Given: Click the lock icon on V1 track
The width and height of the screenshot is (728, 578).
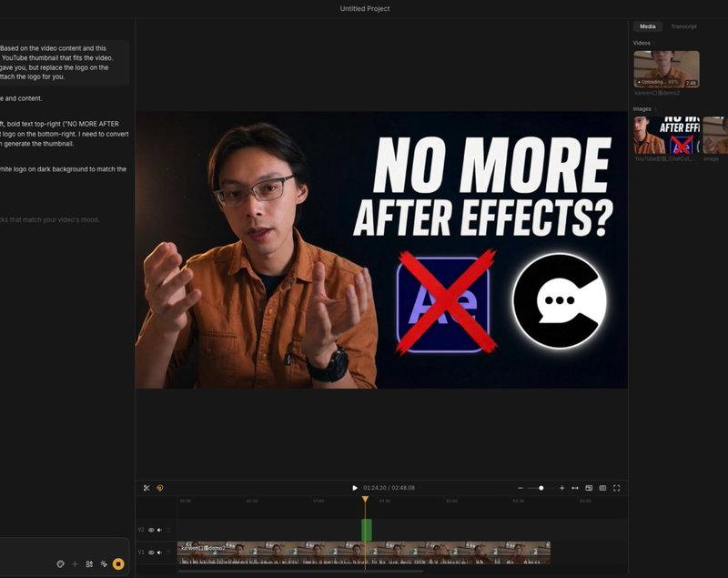Looking at the screenshot, I should tap(168, 553).
